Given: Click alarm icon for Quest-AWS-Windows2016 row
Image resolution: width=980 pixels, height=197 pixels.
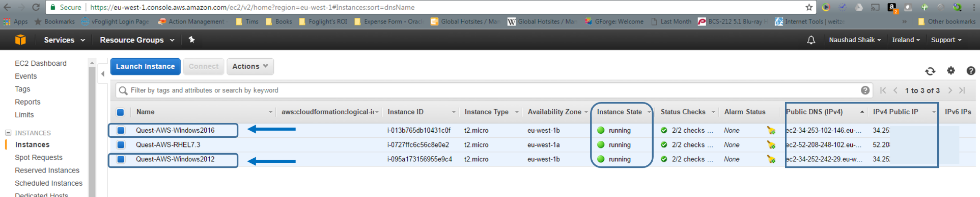Looking at the screenshot, I should tap(771, 131).
